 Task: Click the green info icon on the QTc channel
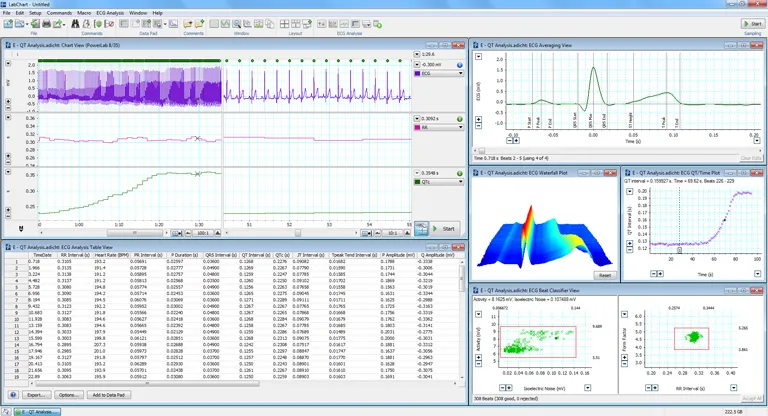point(459,173)
